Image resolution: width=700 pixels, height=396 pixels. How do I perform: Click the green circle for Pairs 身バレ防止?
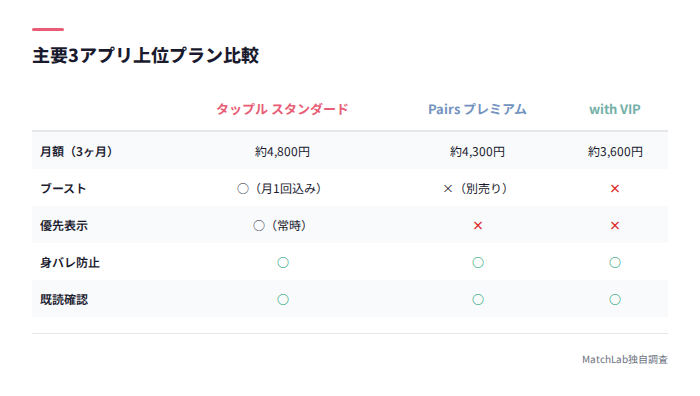click(x=478, y=263)
